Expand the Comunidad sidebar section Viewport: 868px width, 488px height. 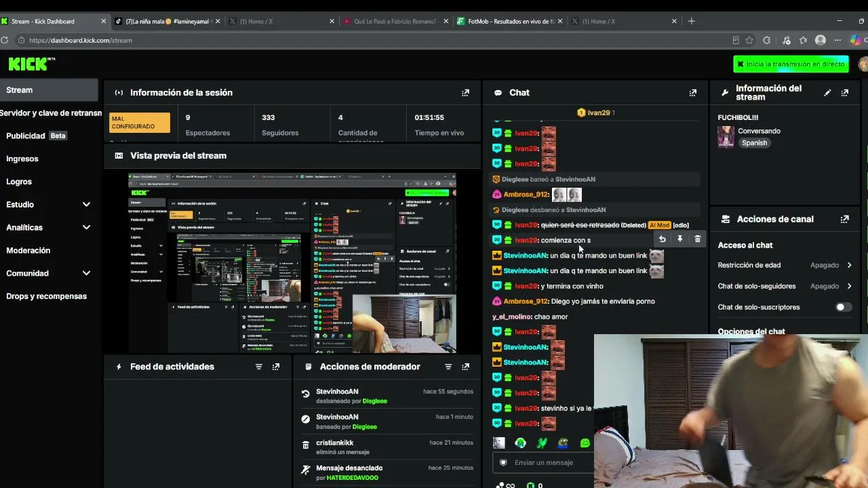click(x=86, y=273)
